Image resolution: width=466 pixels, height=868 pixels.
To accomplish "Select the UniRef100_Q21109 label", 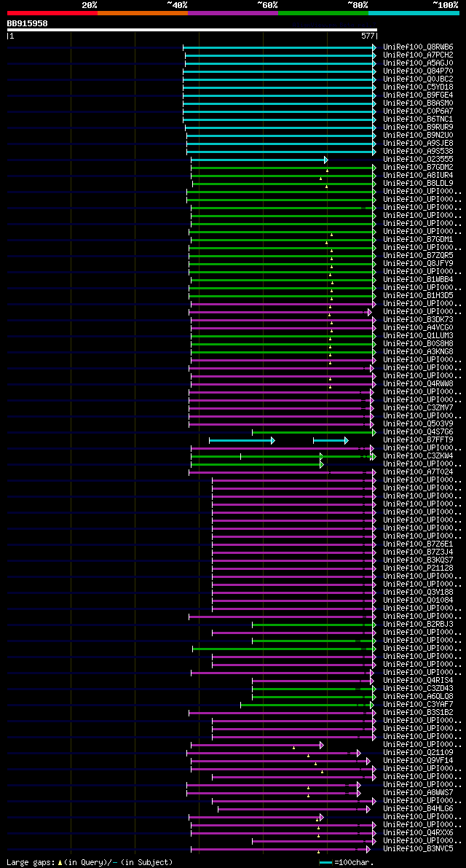I will [x=418, y=754].
